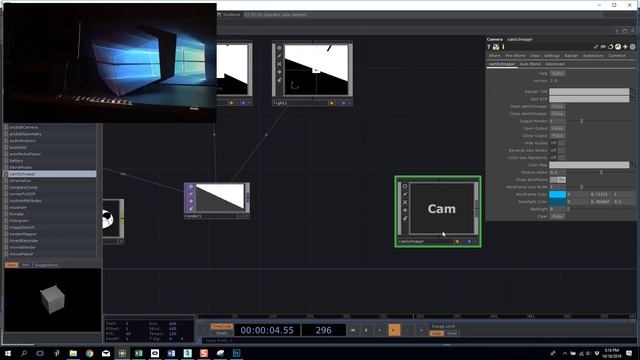Open Info tab below the palette
This screenshot has height=360, width=640.
pos(25,265)
